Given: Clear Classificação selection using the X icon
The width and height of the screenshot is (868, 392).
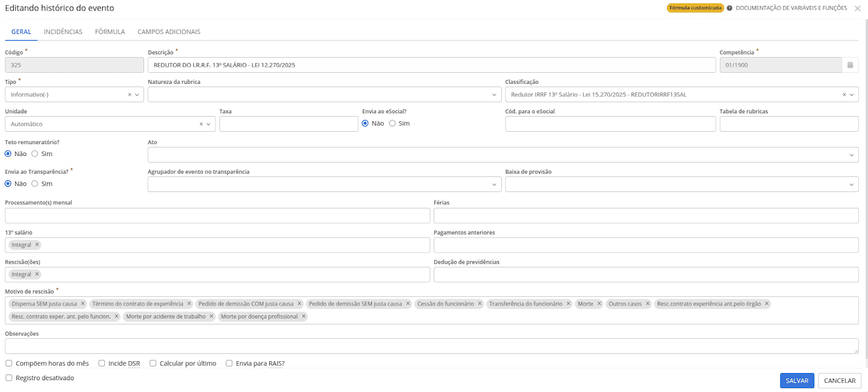Looking at the screenshot, I should pyautogui.click(x=844, y=94).
